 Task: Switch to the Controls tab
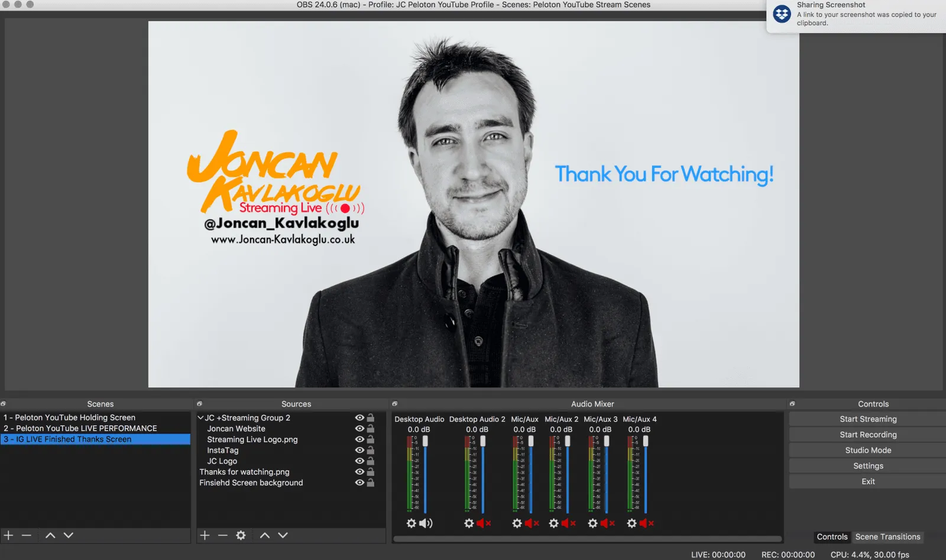[832, 537]
